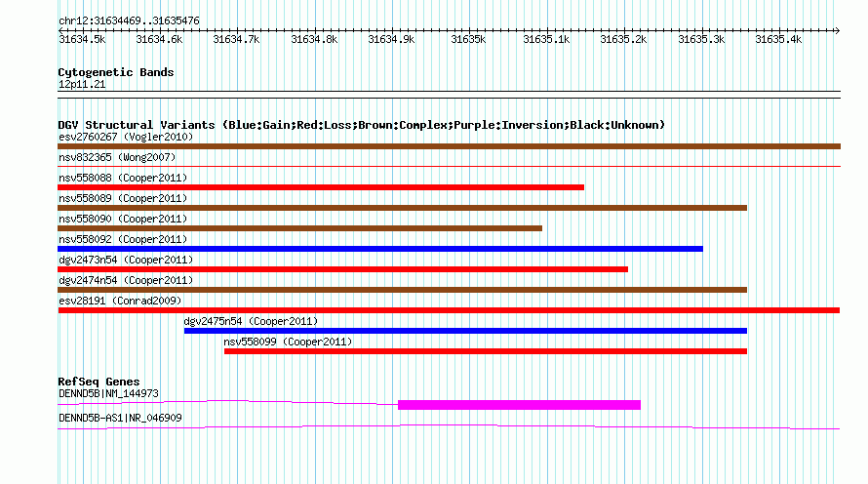Open variant label nsv558088 (Cooper2011)
The height and width of the screenshot is (484, 868).
[x=123, y=178]
